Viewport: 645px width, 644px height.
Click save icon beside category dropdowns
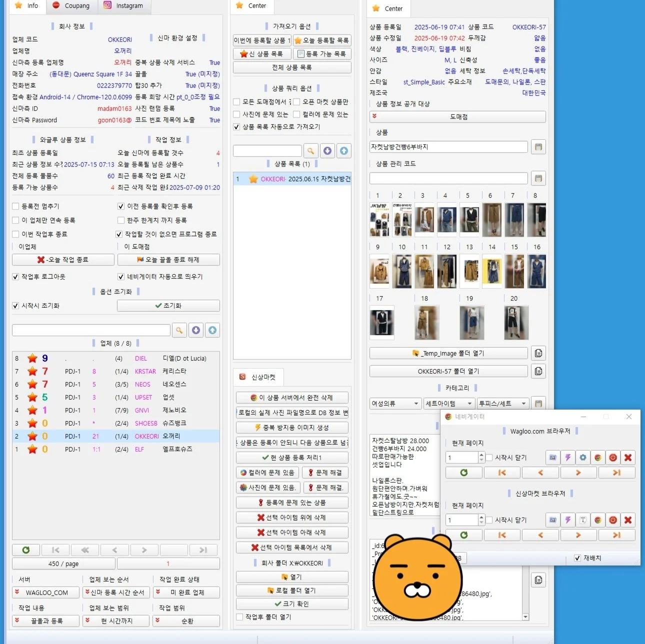[x=538, y=404]
